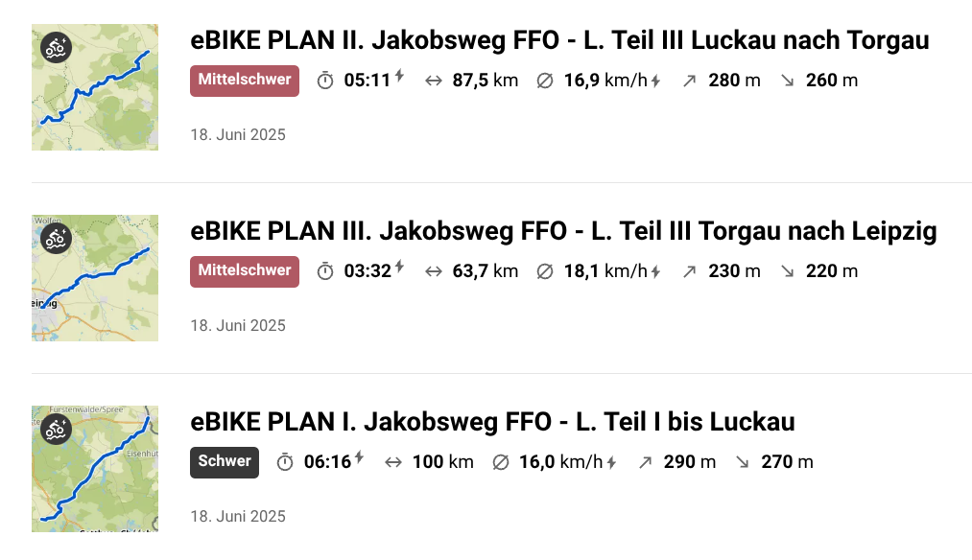Open map thumbnail of Torgau–Leipzig route

pos(95,278)
